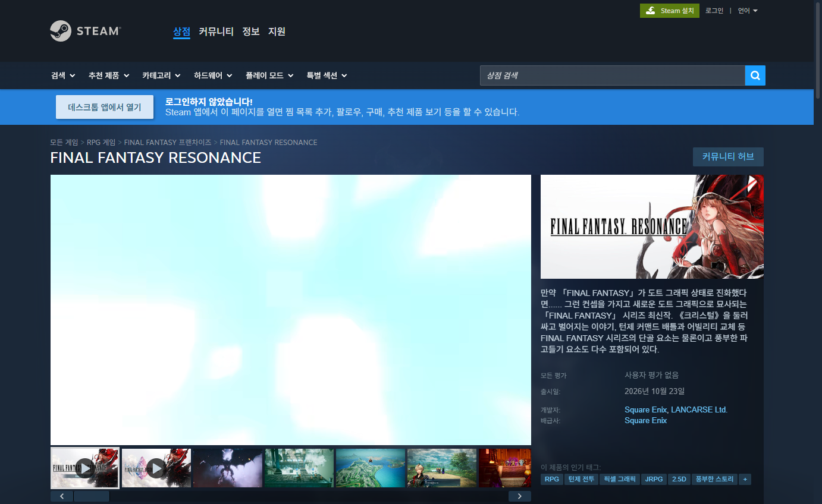822x504 pixels.
Task: Open the Square Enix link in 배급사 row
Action: [645, 420]
